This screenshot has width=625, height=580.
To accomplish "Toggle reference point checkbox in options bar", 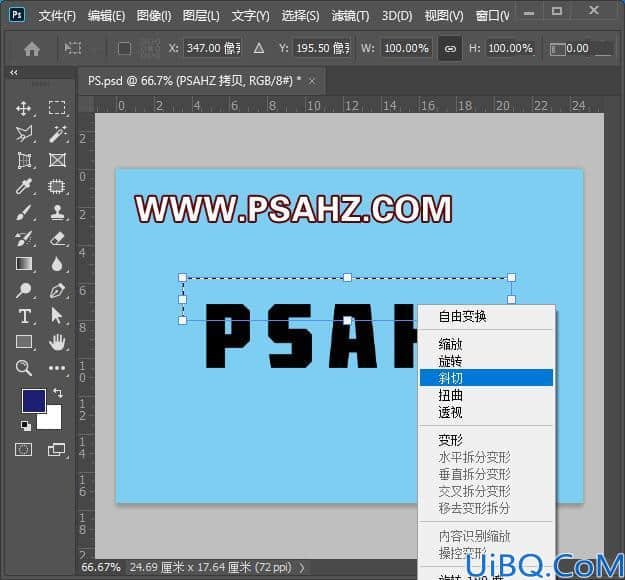I will (124, 49).
